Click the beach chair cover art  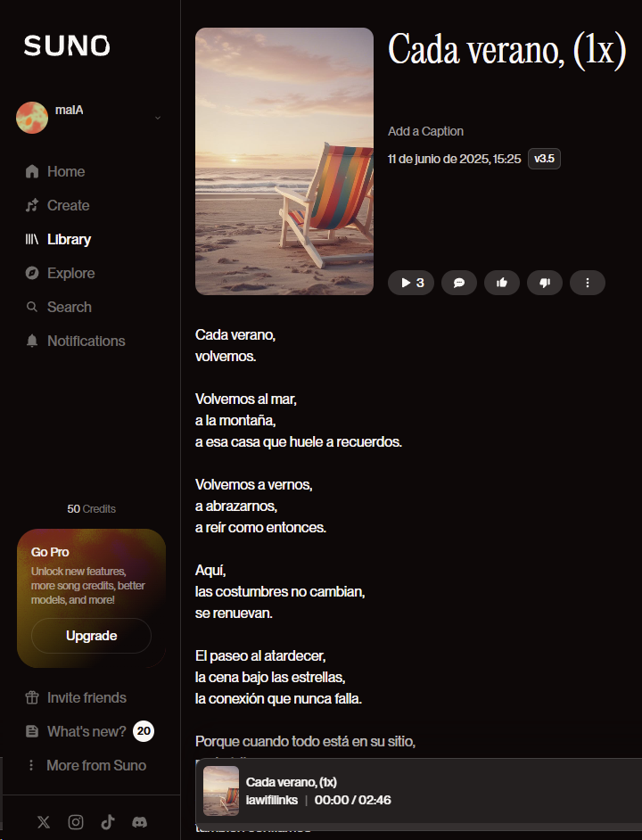pyautogui.click(x=284, y=161)
